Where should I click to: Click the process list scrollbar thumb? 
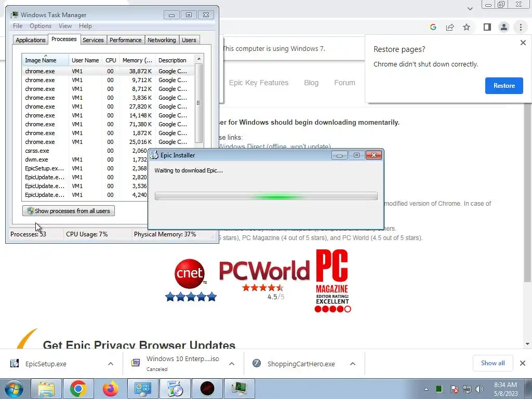[x=199, y=103]
